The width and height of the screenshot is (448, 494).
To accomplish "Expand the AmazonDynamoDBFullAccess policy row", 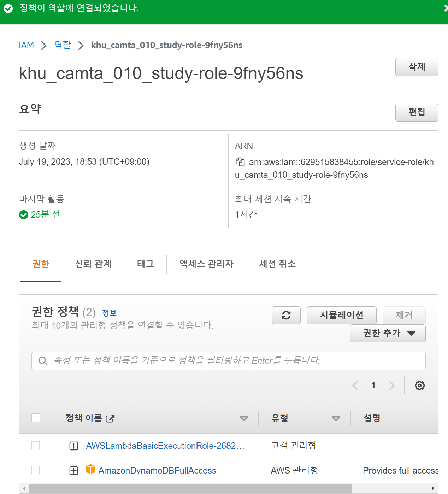I will point(74,471).
